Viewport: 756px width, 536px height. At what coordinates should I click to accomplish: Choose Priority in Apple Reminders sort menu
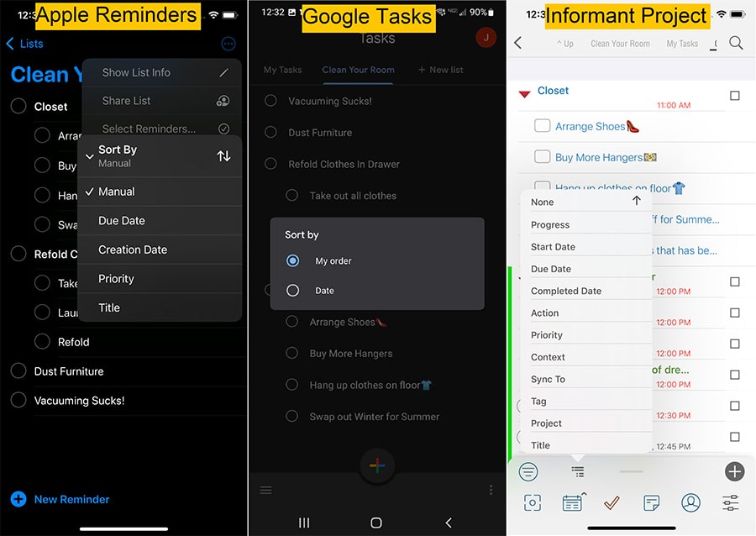point(160,279)
